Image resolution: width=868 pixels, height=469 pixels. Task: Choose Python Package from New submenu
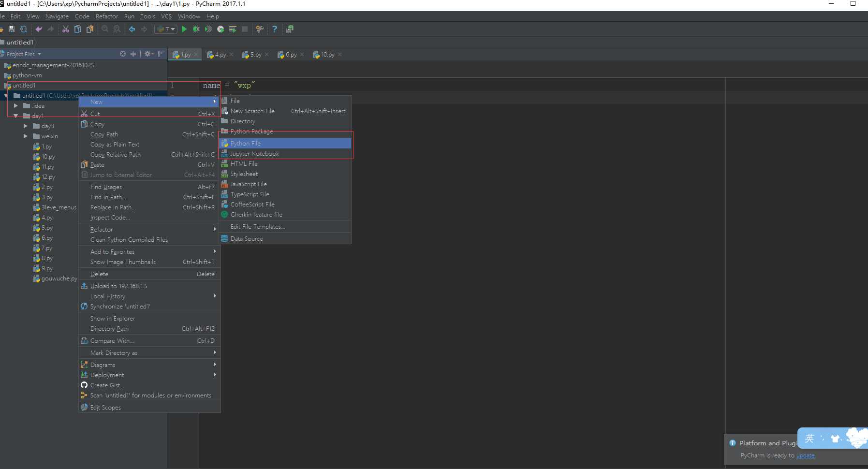(x=285, y=131)
